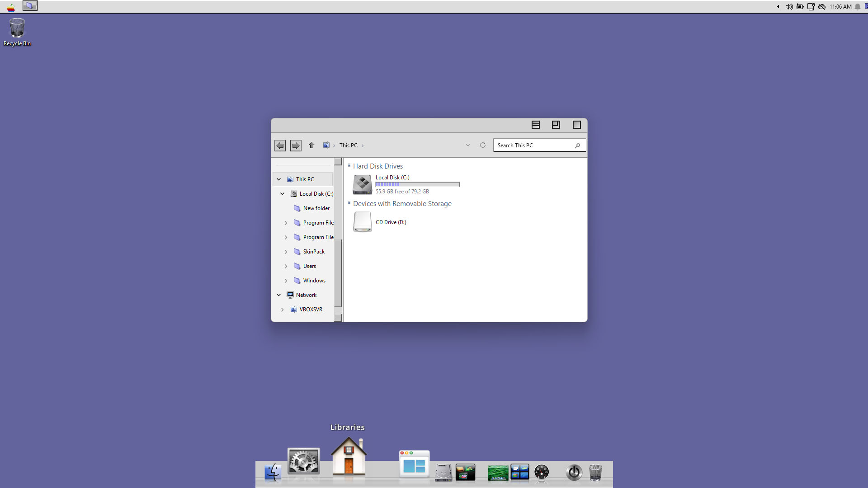The width and height of the screenshot is (868, 488).
Task: Open Local Disk (C:) drive
Action: tap(363, 184)
